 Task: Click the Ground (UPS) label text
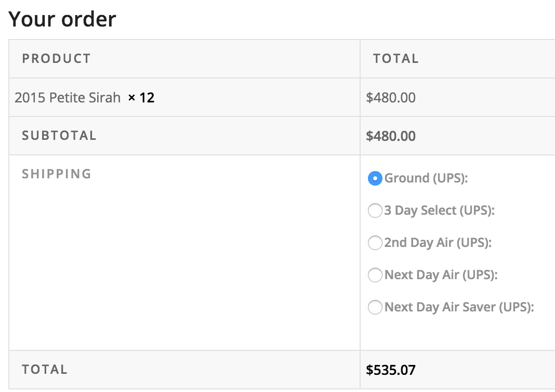(426, 178)
